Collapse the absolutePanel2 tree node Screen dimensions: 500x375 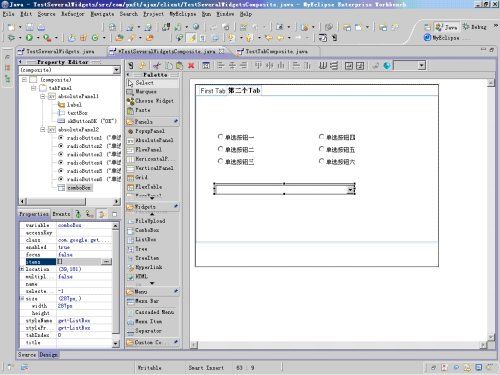(x=43, y=129)
